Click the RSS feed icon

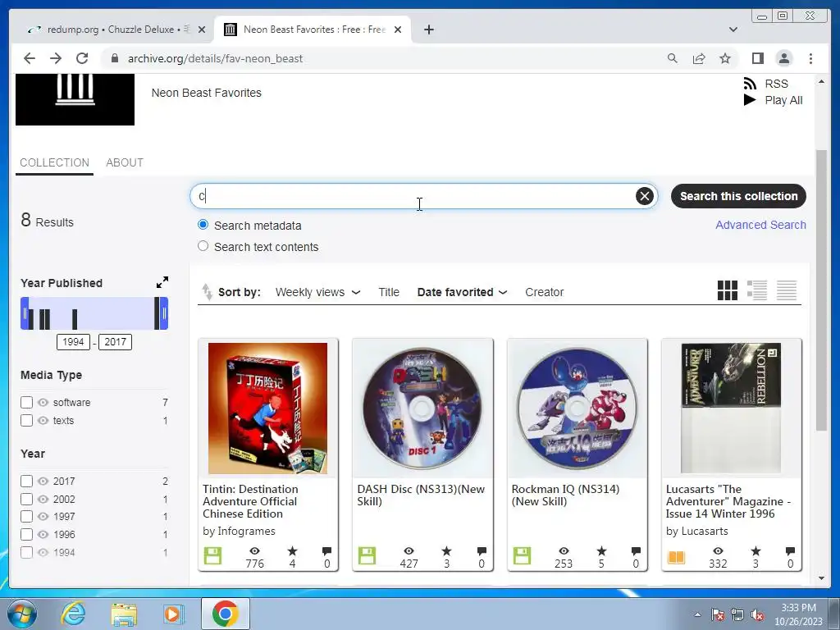(x=750, y=84)
